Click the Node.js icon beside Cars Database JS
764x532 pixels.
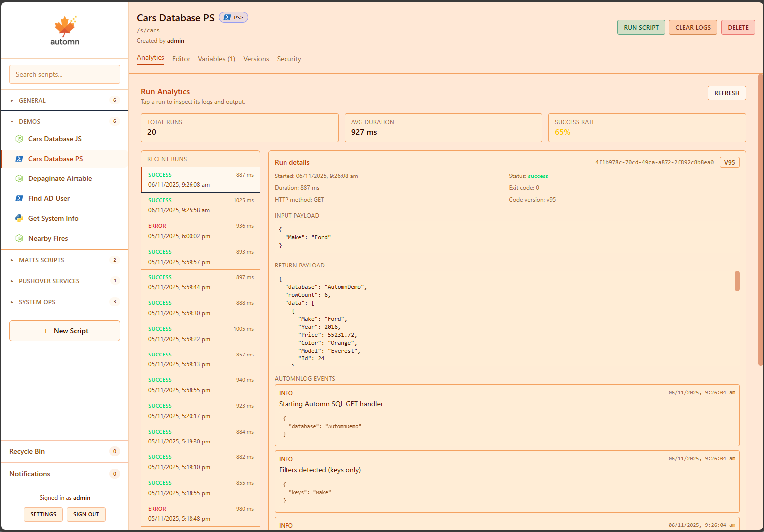click(19, 139)
